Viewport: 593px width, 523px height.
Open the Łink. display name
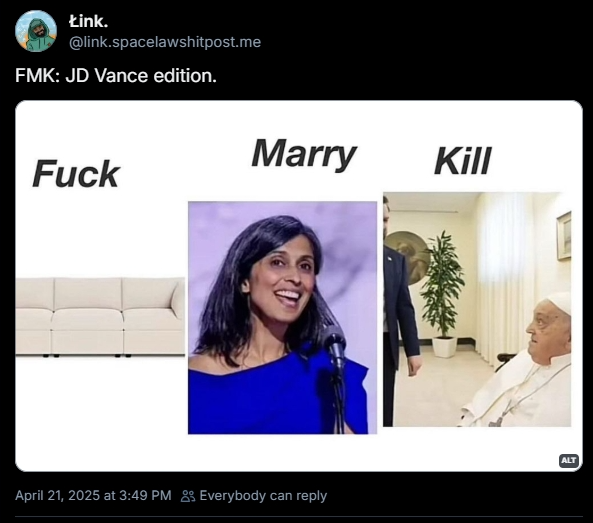[x=88, y=21]
